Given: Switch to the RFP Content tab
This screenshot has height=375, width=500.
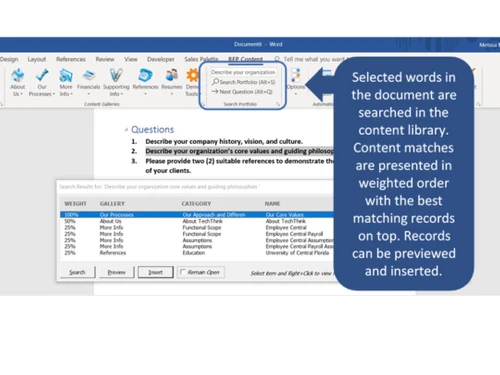Looking at the screenshot, I should click(245, 59).
